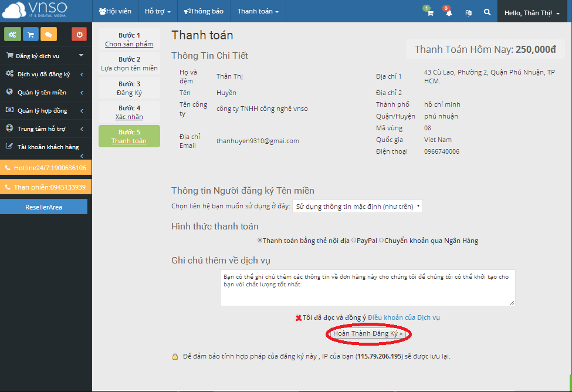Click the phone number 0966740006

pos(442,151)
